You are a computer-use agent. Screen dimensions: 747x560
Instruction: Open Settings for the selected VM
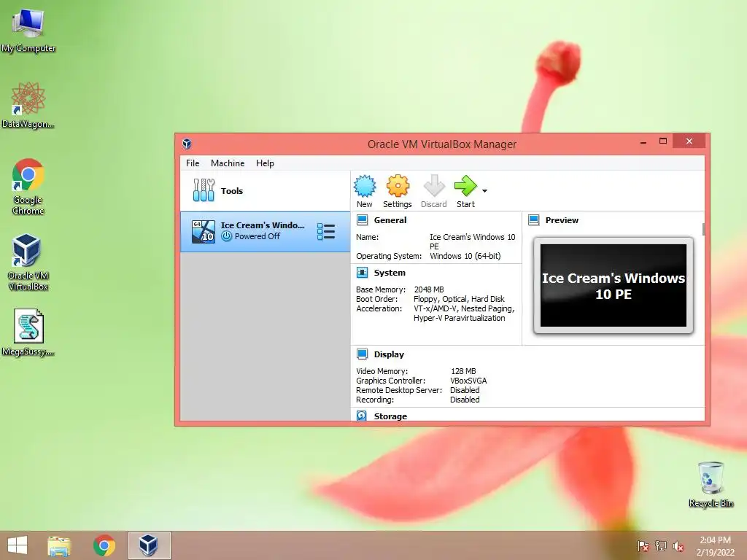(x=398, y=192)
